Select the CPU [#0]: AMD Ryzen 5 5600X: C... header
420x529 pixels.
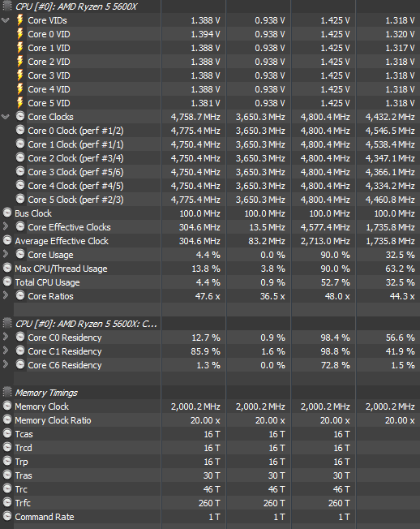pyautogui.click(x=86, y=324)
